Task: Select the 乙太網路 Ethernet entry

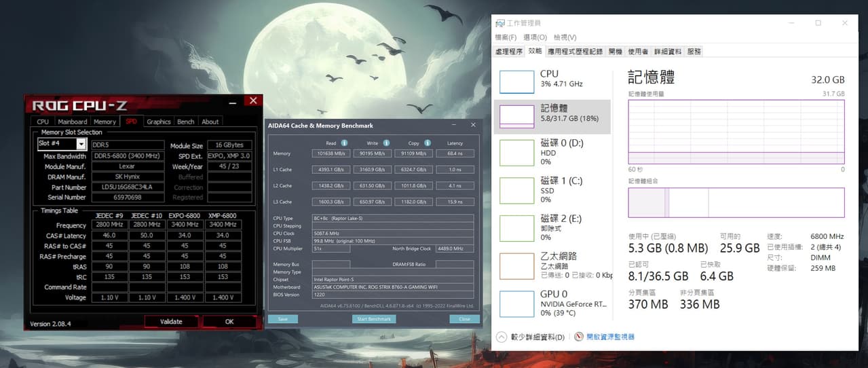Action: pos(552,265)
